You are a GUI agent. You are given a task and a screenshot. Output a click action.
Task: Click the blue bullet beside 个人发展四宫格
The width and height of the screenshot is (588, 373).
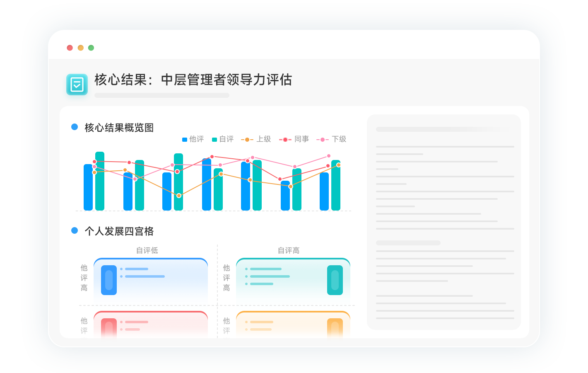(x=75, y=230)
